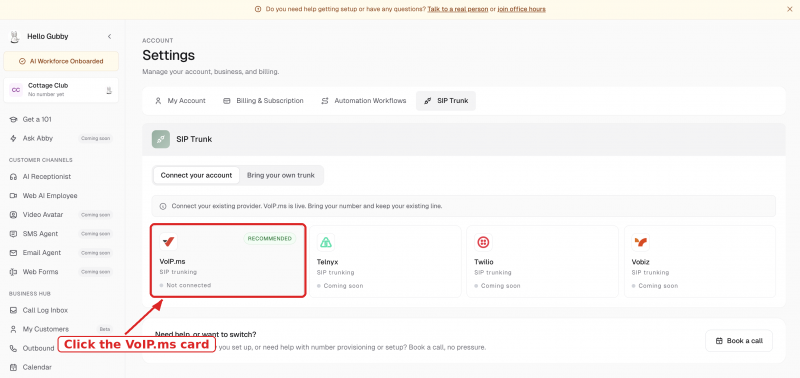Screen dimensions: 800x378
Task: Open the Telnyx provider card
Action: (385, 261)
